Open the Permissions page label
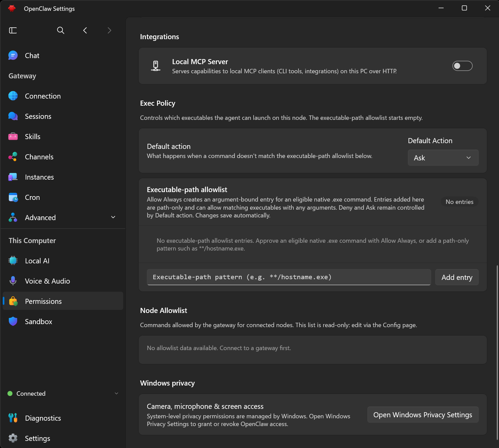499x448 pixels. [43, 301]
